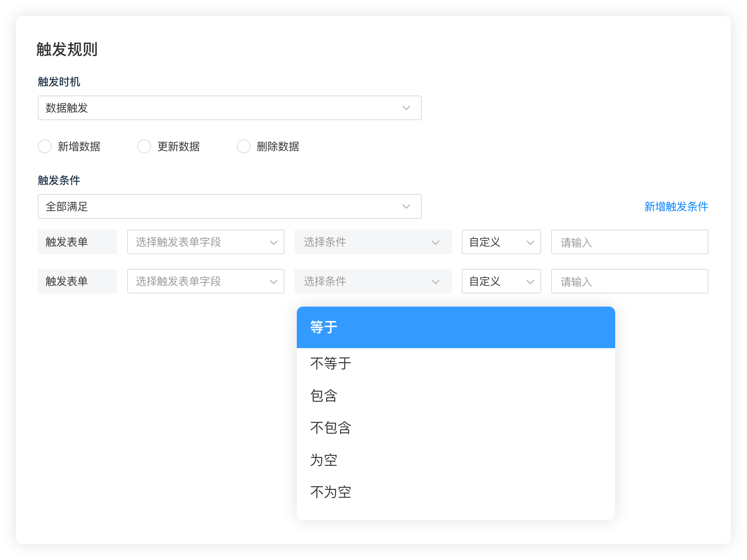Pick 为空 in the condition menu
747x560 pixels.
(456, 460)
